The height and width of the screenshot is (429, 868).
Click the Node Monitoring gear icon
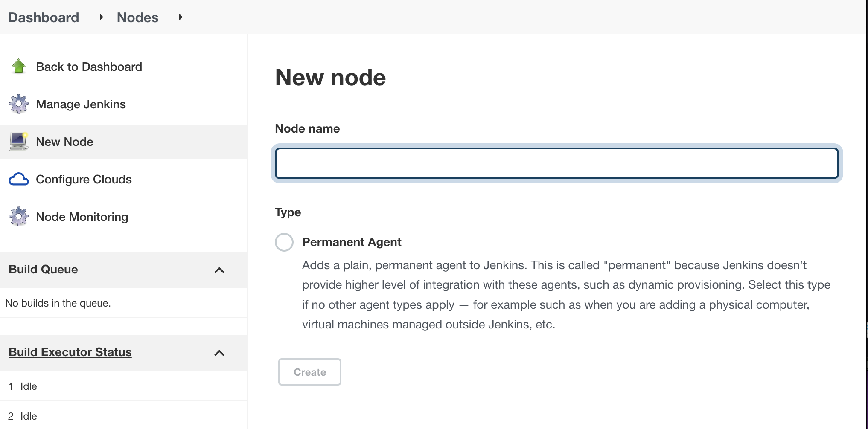point(18,216)
